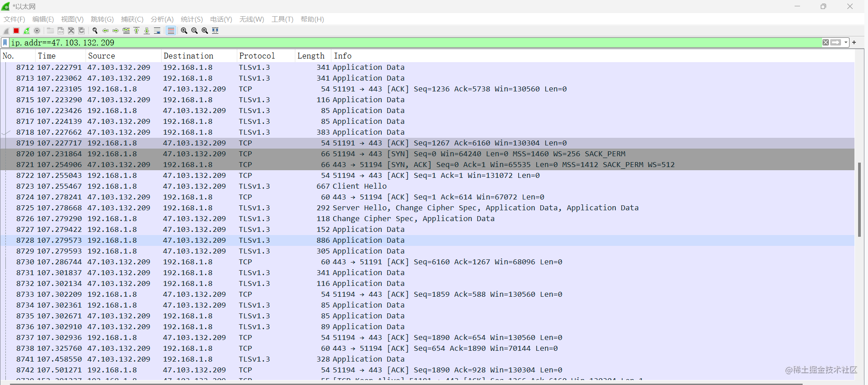
Task: Open the 无线(W) menu
Action: 252,19
